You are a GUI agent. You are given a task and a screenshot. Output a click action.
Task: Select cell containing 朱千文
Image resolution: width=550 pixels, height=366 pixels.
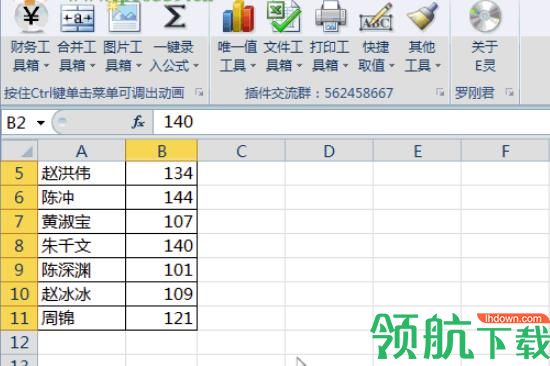[81, 246]
